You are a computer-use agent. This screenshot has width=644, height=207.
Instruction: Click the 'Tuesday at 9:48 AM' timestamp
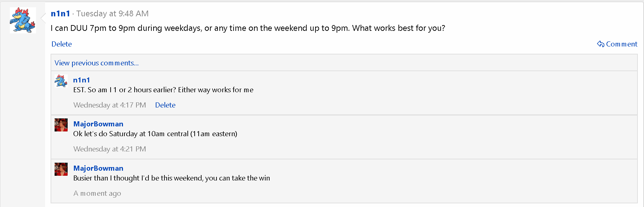112,13
